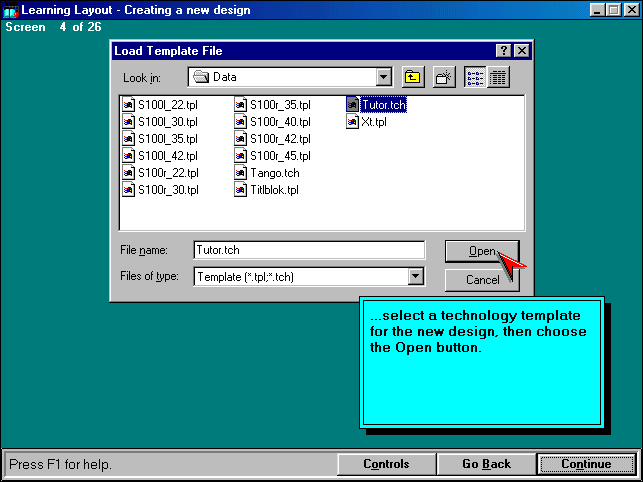Select the Titlblok.tpl file
This screenshot has width=643, height=482.
click(x=273, y=190)
